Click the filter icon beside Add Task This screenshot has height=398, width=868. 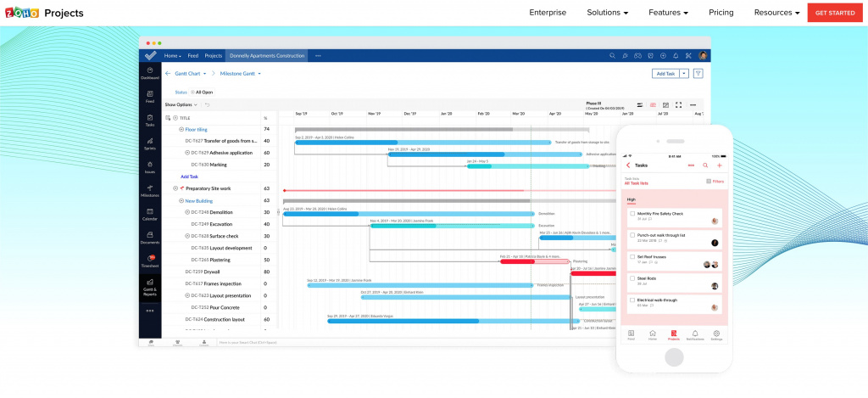[x=698, y=74]
